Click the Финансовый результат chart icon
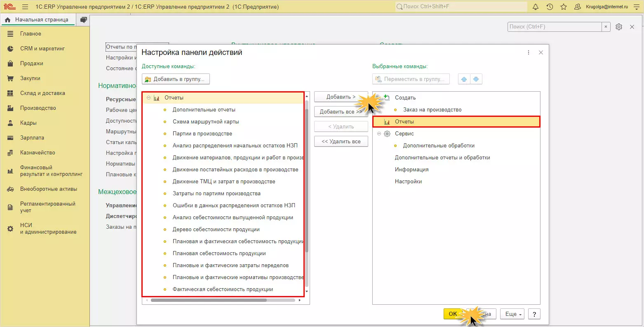This screenshot has height=327, width=644. point(11,171)
